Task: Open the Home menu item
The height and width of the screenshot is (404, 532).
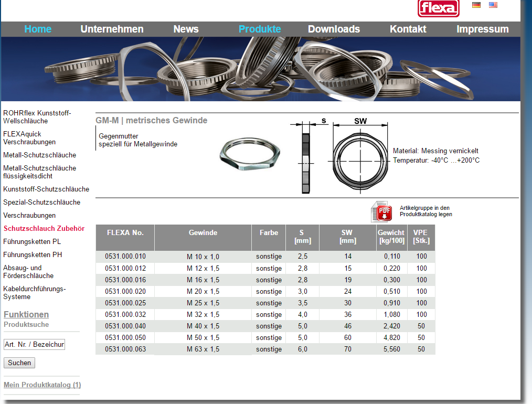Action: coord(38,29)
